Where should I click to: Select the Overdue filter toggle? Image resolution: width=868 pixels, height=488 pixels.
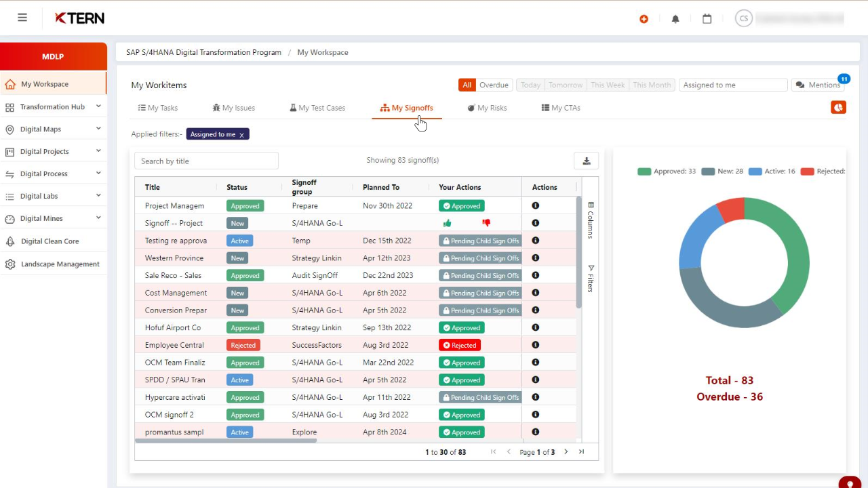494,85
